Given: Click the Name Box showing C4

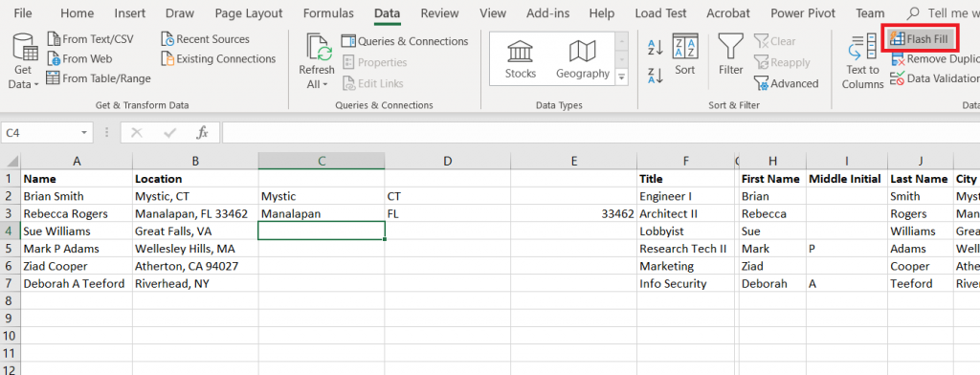Looking at the screenshot, I should (x=40, y=133).
